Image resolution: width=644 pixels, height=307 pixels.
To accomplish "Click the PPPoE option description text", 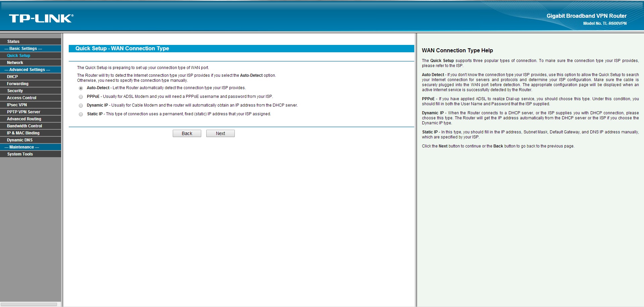I will pos(188,97).
